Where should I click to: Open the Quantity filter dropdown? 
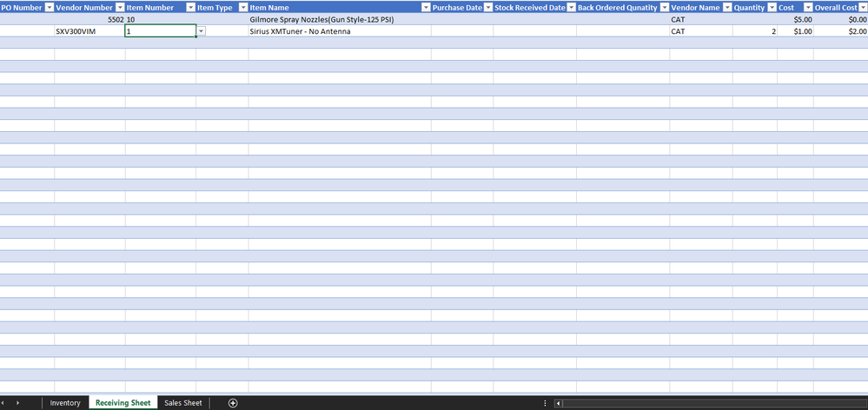point(772,7)
